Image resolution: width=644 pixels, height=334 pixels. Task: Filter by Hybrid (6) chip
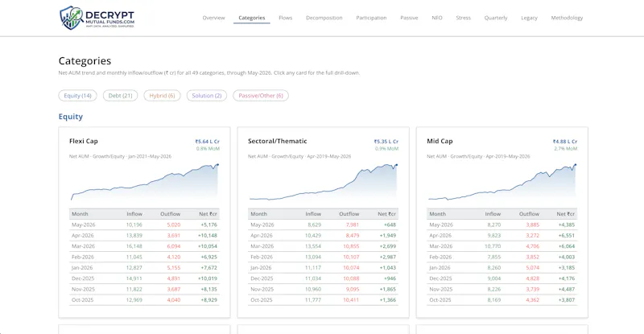(x=162, y=95)
